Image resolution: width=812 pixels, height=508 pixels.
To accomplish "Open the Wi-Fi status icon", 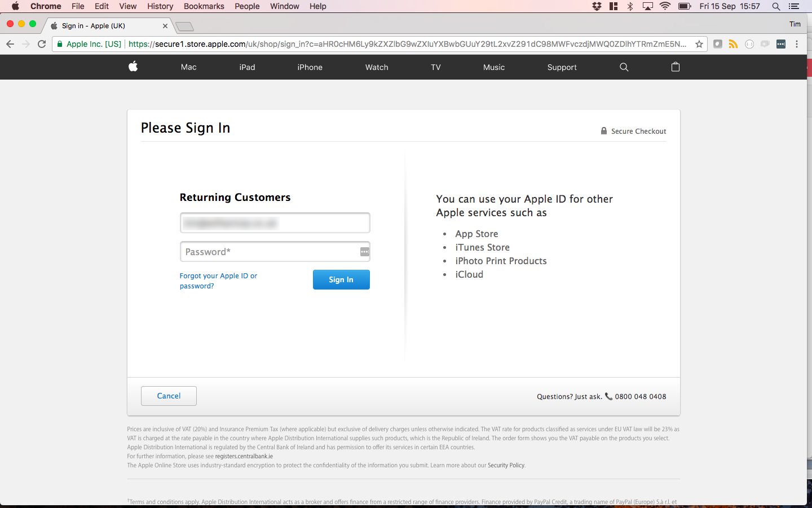I will click(665, 6).
